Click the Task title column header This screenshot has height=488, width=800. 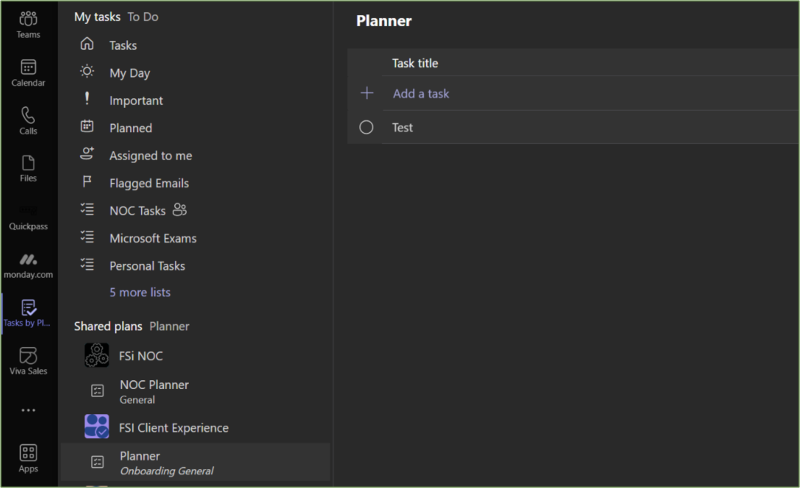coord(415,63)
